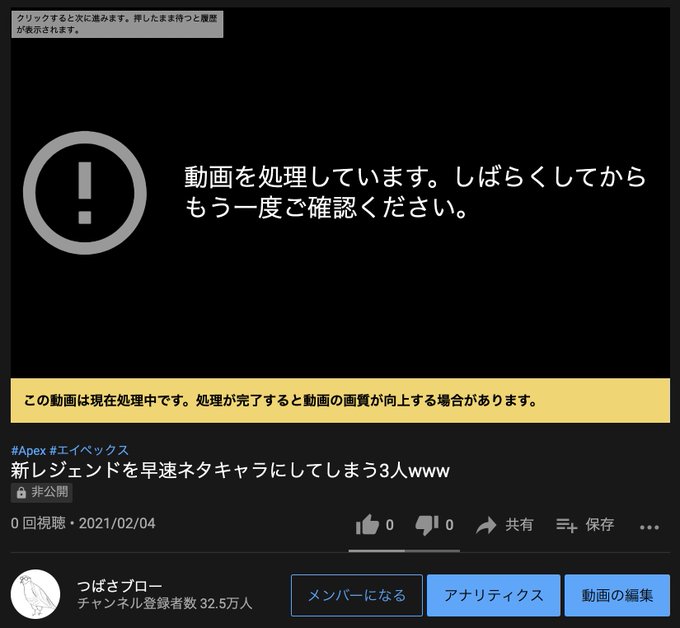The image size is (680, 628).
Task: Click the thumbs-up like icon
Action: point(367,525)
